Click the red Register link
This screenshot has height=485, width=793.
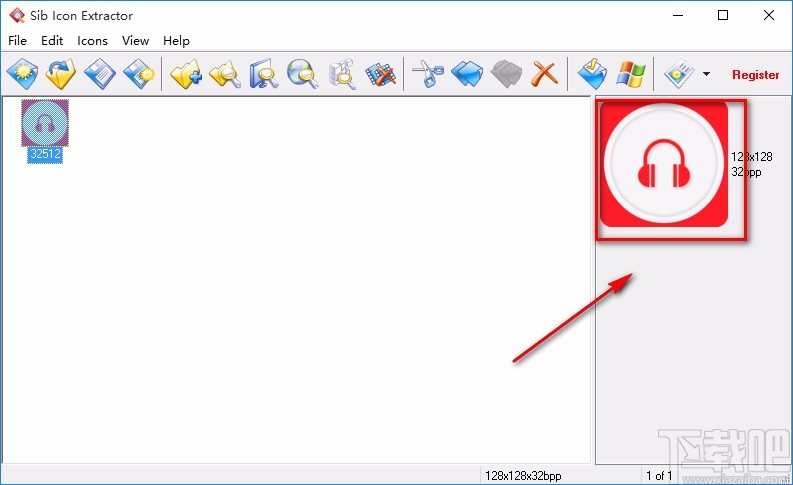pyautogui.click(x=756, y=75)
